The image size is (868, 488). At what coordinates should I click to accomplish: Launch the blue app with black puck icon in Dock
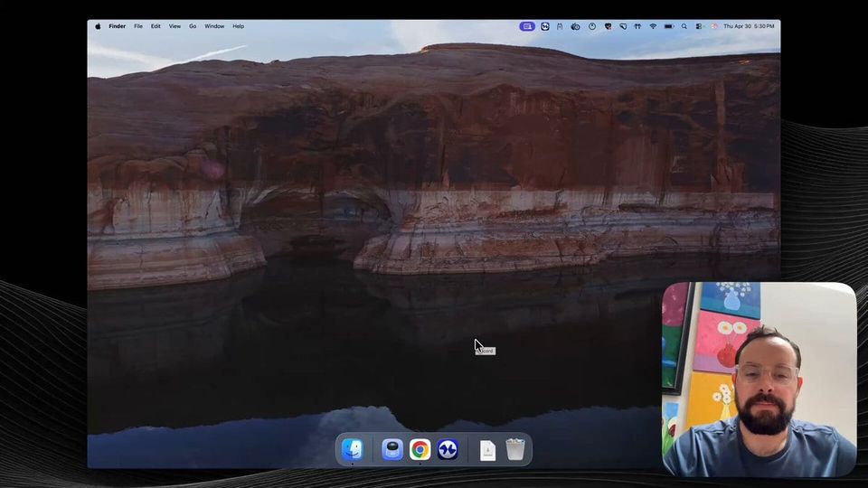[392, 449]
